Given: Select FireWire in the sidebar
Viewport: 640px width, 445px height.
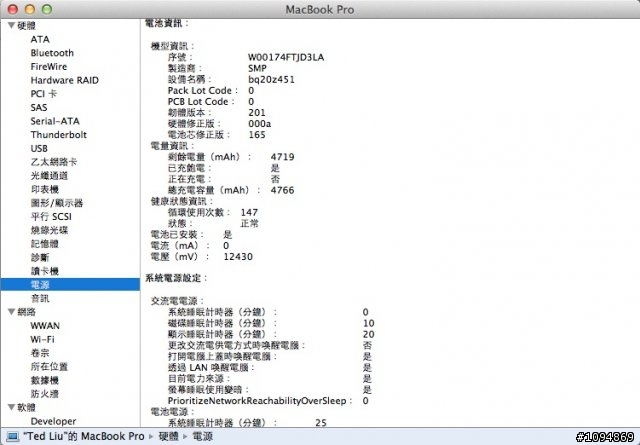Looking at the screenshot, I should [49, 67].
